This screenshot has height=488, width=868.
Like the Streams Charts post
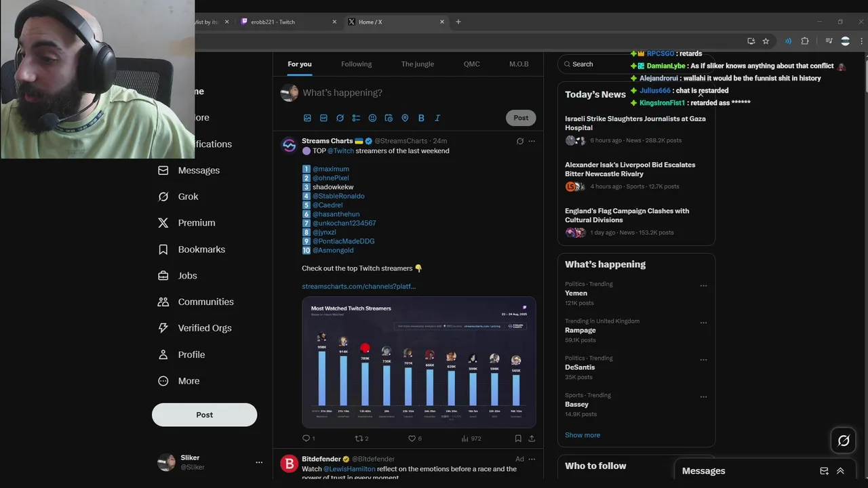coord(414,439)
